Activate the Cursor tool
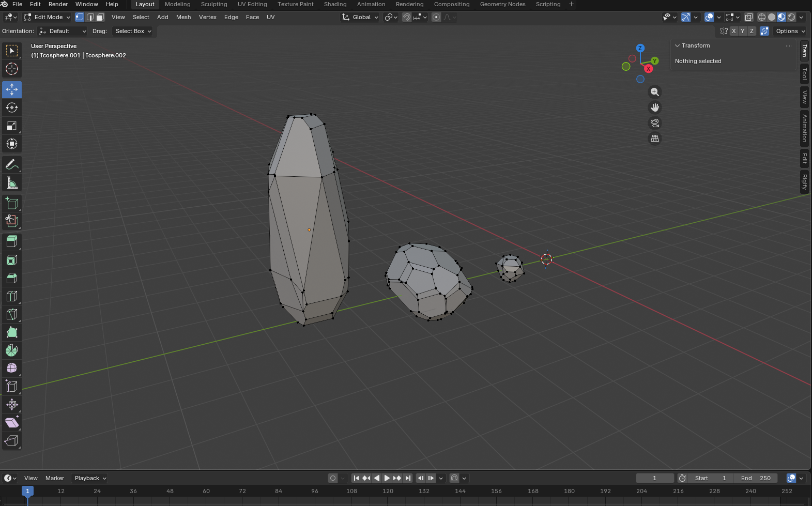812x506 pixels. tap(12, 69)
